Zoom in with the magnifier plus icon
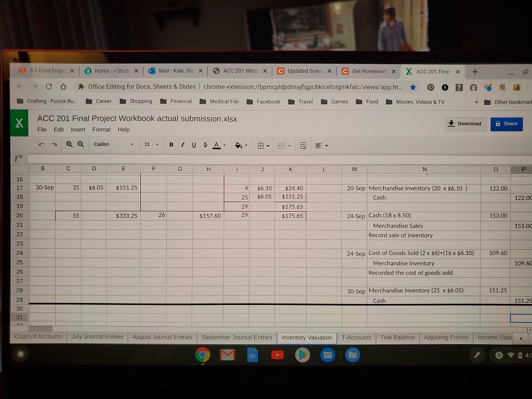The image size is (532, 399). pyautogui.click(x=69, y=144)
